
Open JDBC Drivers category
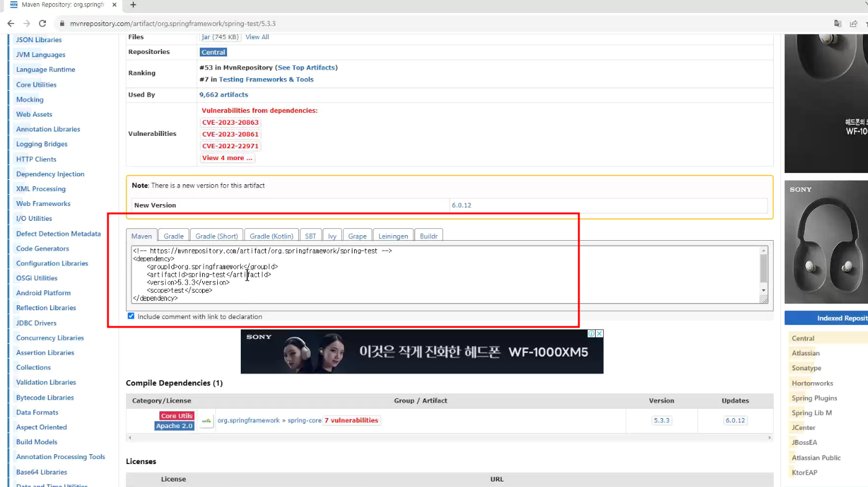tap(36, 323)
